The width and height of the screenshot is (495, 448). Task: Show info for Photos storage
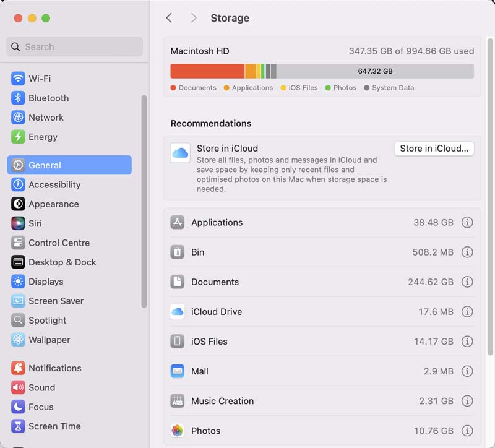point(467,431)
